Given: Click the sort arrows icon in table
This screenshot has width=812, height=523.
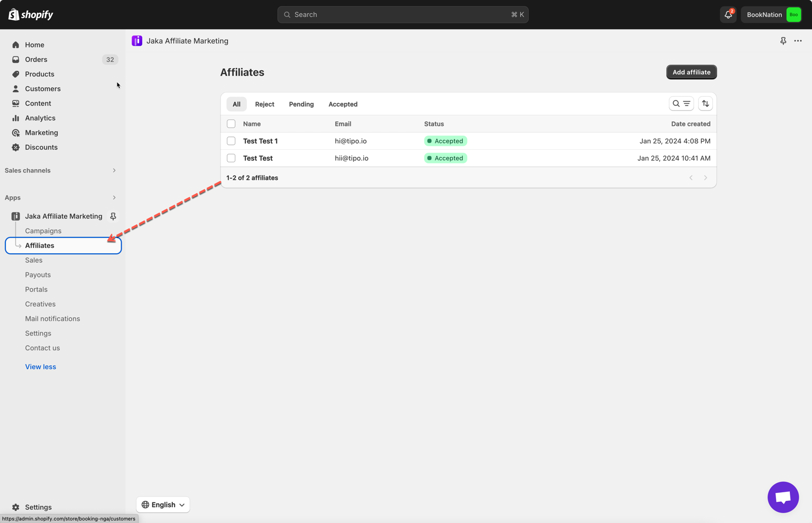Looking at the screenshot, I should 705,104.
